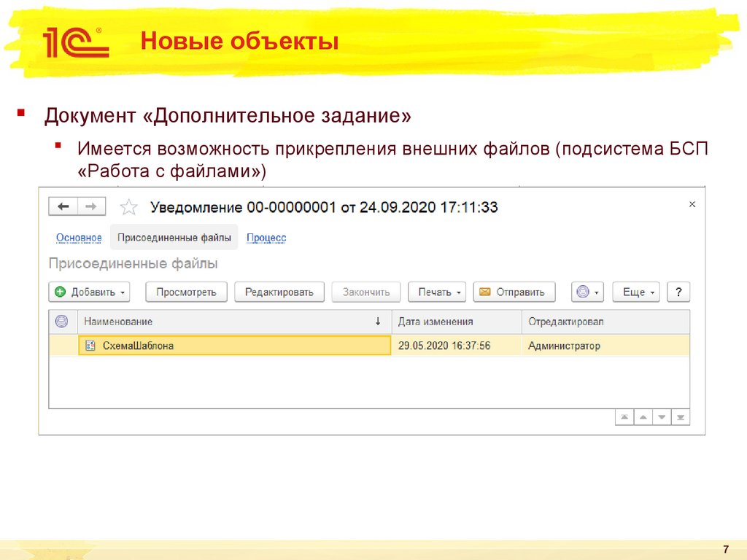
Task: Click the help question mark icon
Action: pos(678,292)
